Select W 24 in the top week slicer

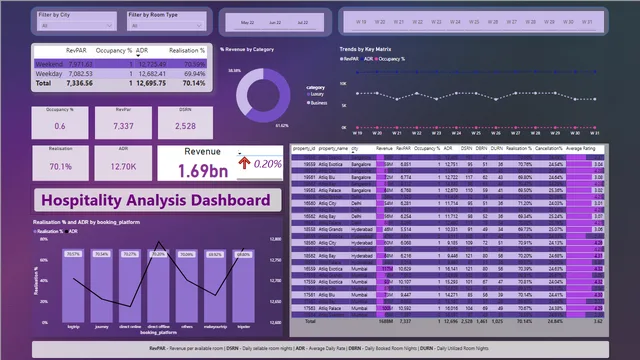tap(455, 22)
